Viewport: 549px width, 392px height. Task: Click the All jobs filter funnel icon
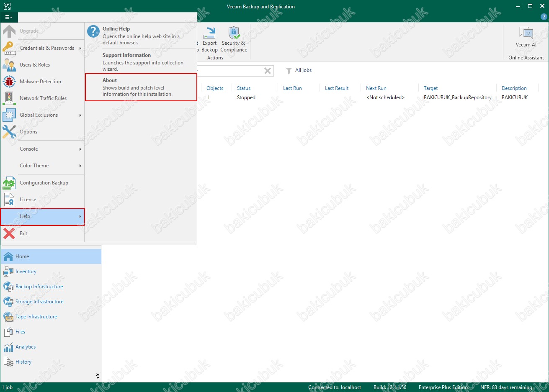[x=289, y=71]
